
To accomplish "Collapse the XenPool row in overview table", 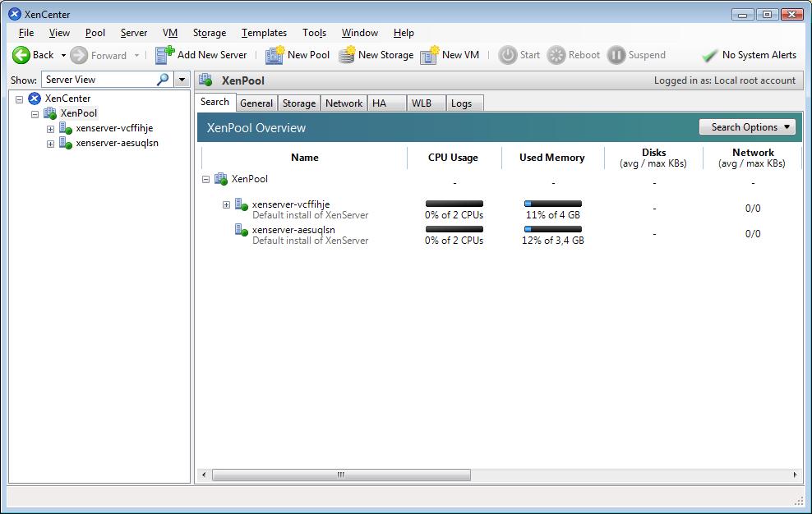I will 205,179.
